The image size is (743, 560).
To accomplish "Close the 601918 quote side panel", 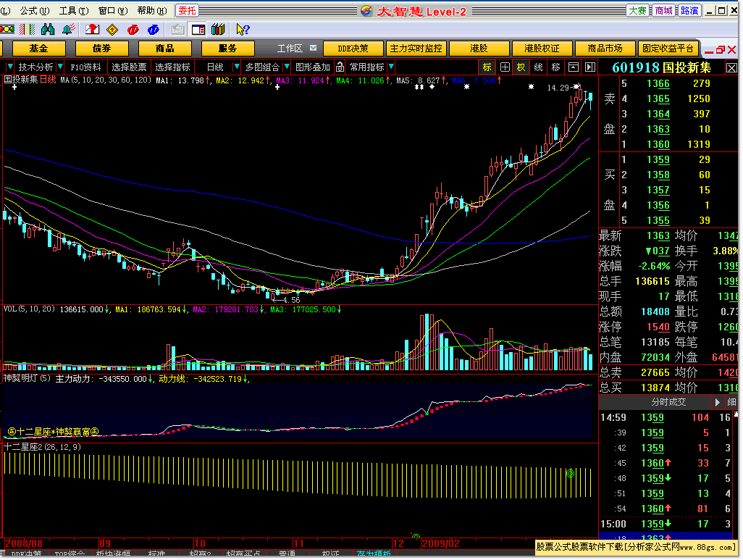I will (731, 68).
